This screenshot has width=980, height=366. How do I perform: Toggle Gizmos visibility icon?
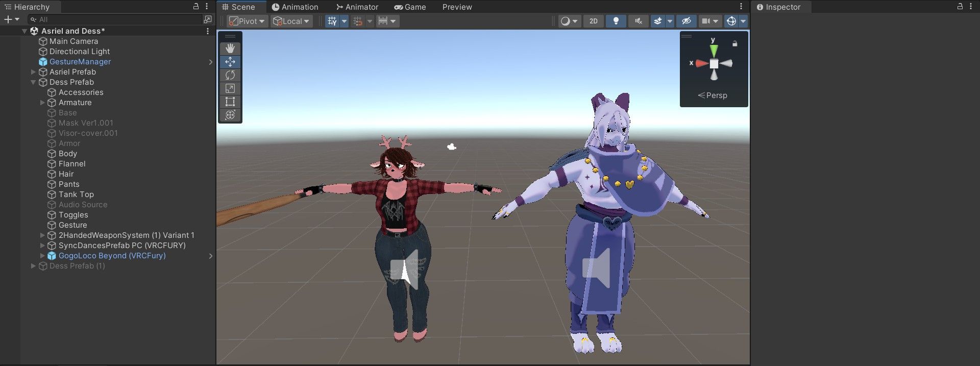point(731,21)
